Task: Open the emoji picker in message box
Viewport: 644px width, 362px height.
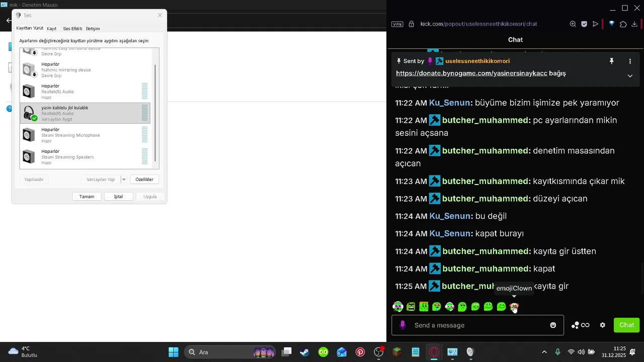Action: point(553,325)
